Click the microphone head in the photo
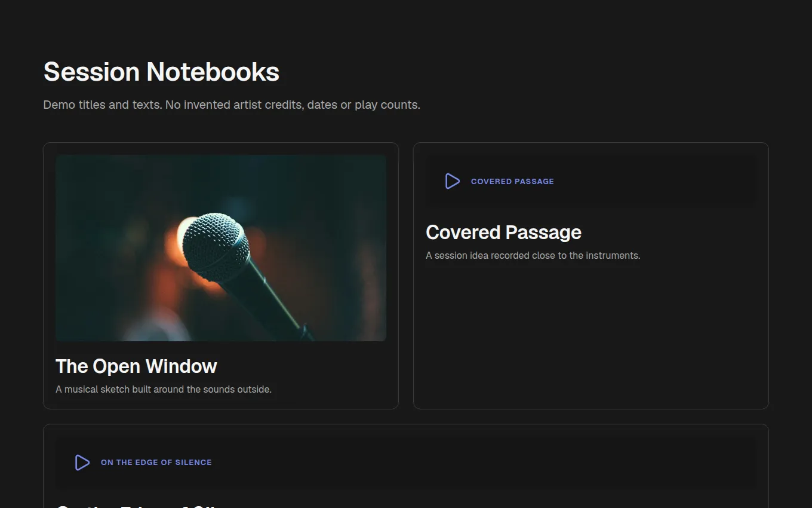812x508 pixels. coord(215,246)
